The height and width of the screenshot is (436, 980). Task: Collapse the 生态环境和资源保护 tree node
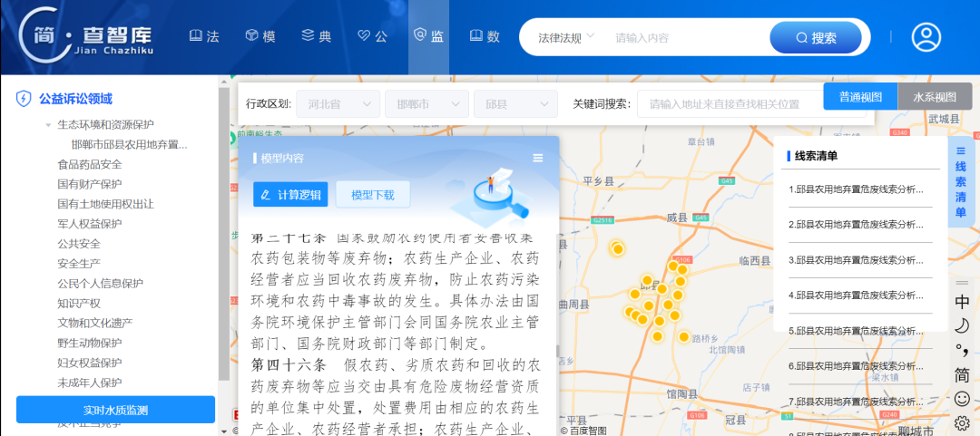tap(48, 125)
